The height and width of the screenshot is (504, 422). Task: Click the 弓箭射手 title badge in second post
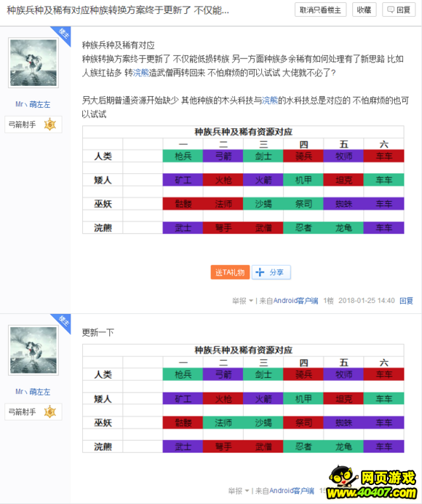[22, 412]
